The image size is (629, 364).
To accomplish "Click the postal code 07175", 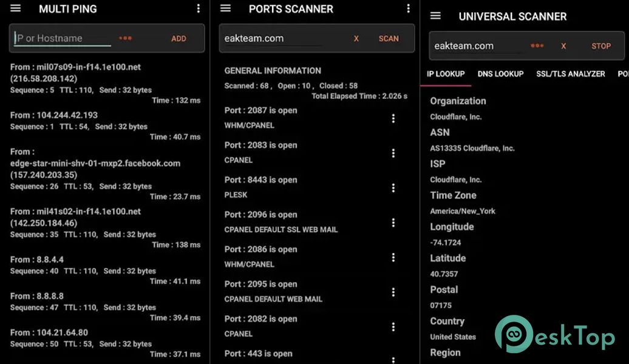I will [440, 306].
